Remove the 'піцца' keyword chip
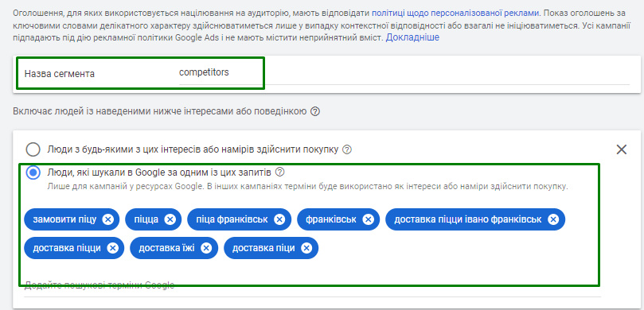Image resolution: width=644 pixels, height=310 pixels. (170, 219)
